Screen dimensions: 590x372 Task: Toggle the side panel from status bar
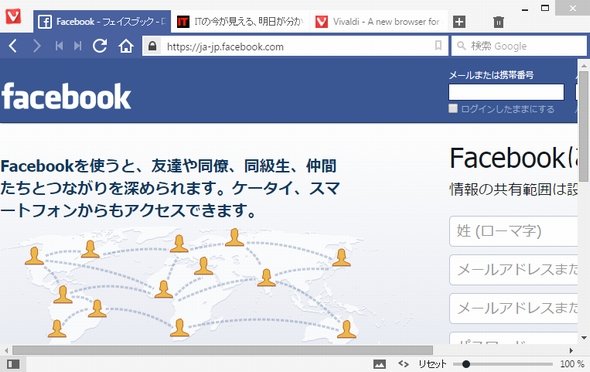click(x=13, y=364)
